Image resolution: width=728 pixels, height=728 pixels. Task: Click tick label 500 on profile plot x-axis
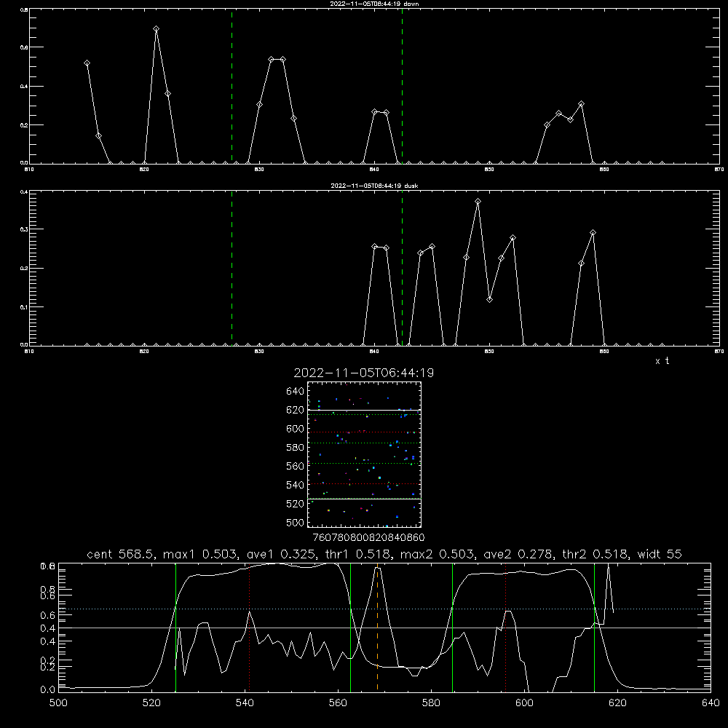58,703
